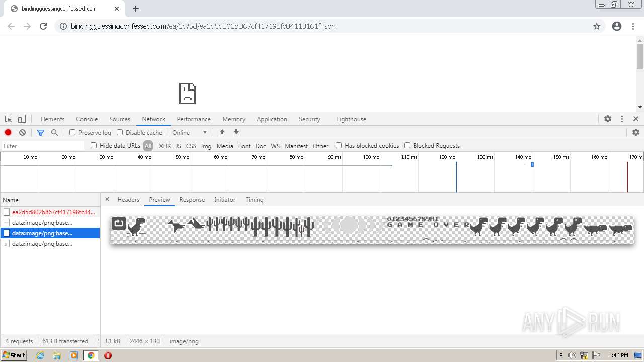Open the Application tab

(x=272, y=119)
